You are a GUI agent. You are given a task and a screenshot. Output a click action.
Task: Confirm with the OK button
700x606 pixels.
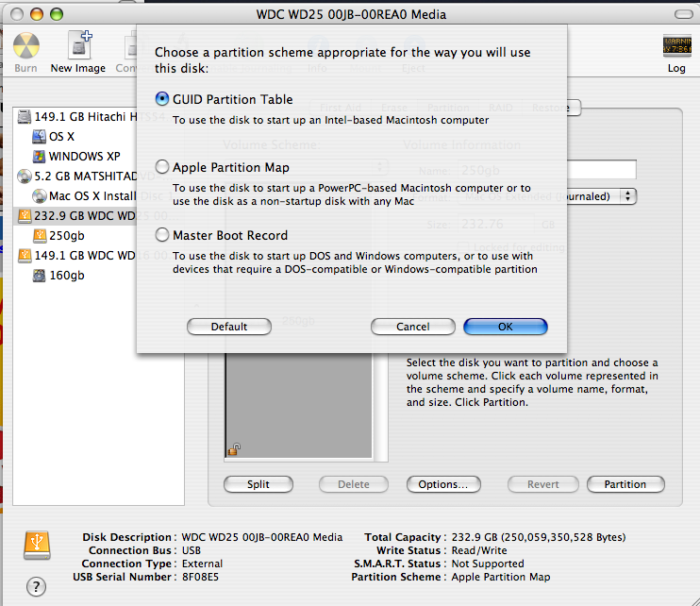(506, 327)
